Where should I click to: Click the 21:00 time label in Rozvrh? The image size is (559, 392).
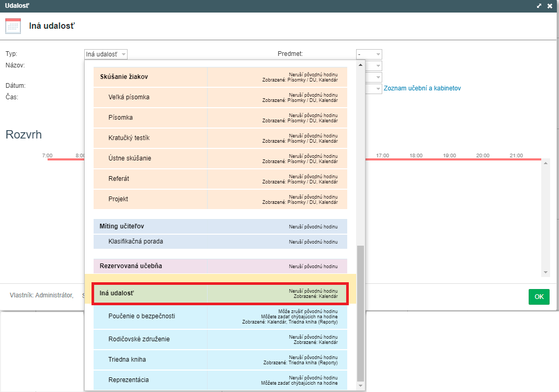click(516, 156)
